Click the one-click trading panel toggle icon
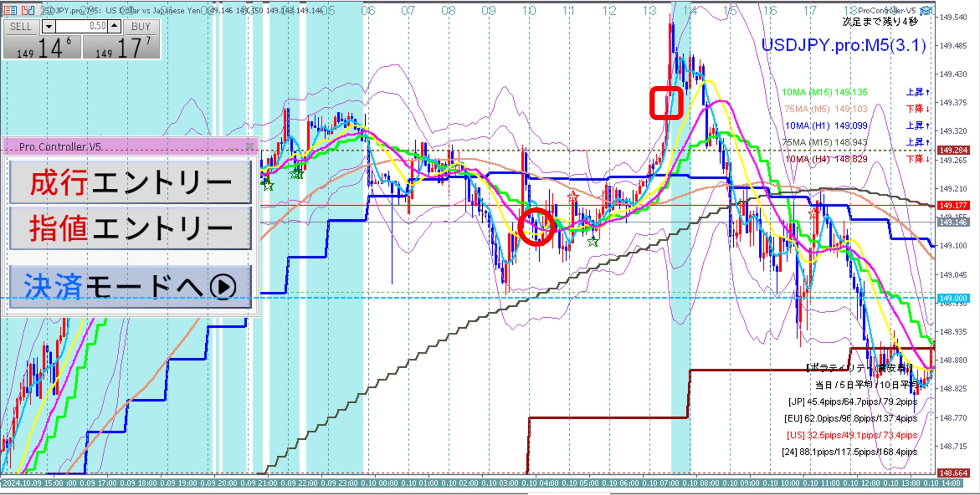 coord(28,10)
